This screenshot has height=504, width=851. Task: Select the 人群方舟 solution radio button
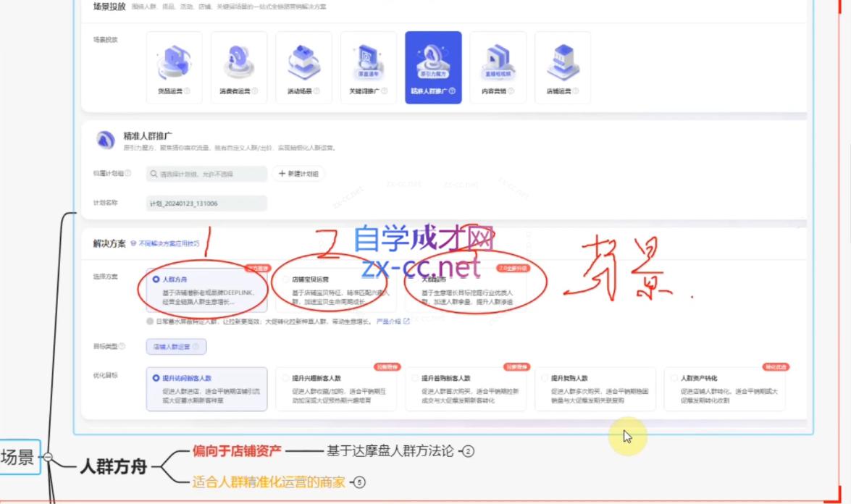(x=156, y=280)
